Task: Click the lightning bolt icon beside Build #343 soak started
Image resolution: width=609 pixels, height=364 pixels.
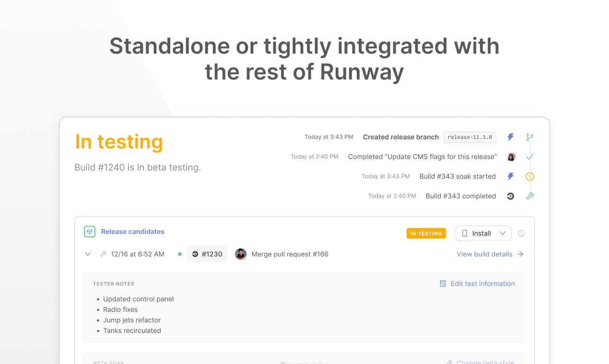Action: [x=511, y=176]
